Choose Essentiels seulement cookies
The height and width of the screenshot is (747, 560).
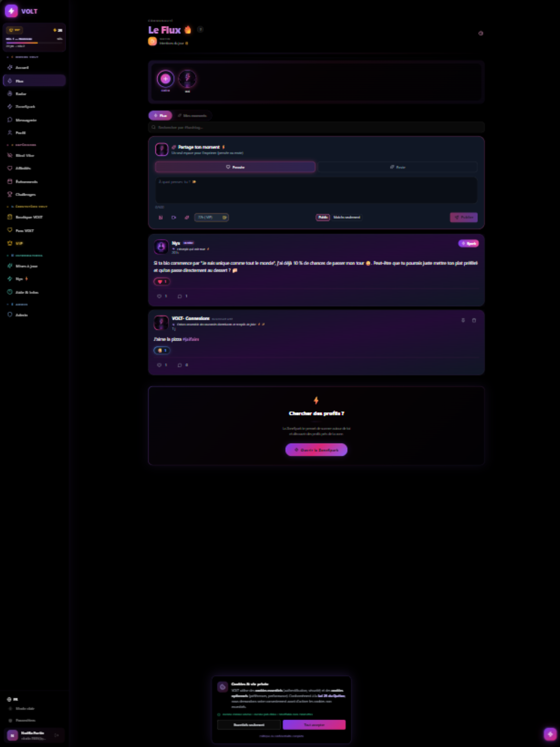pos(249,725)
